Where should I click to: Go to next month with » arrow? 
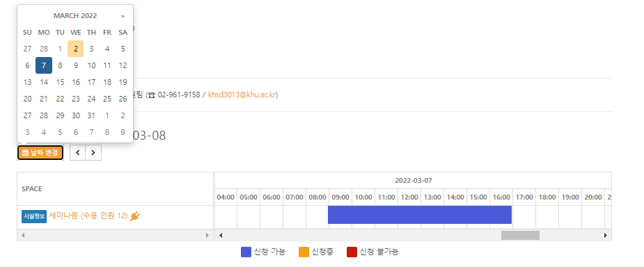point(123,16)
